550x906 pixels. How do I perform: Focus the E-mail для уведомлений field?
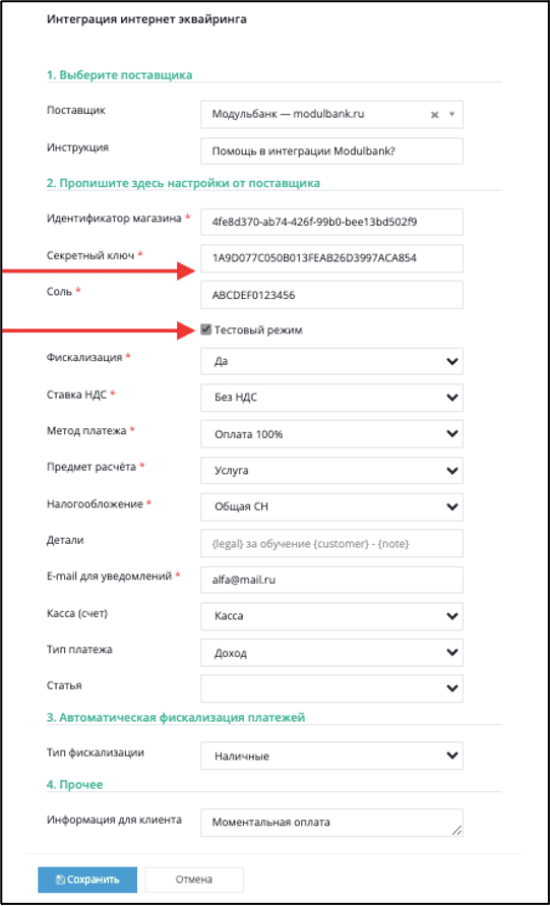pyautogui.click(x=332, y=580)
